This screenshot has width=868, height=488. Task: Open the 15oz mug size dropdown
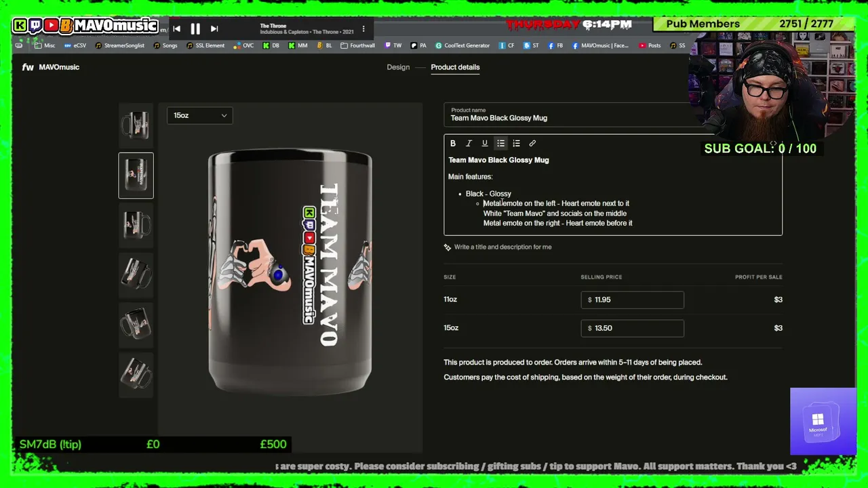coord(200,115)
